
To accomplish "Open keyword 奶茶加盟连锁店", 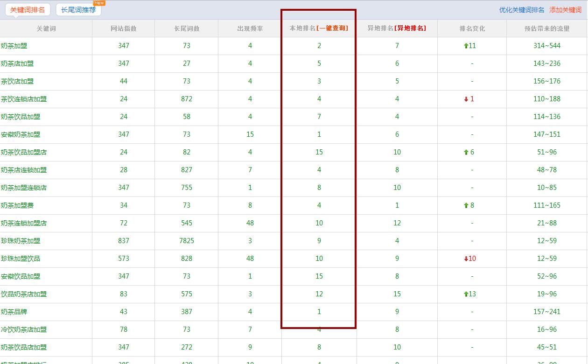I will tap(24, 188).
